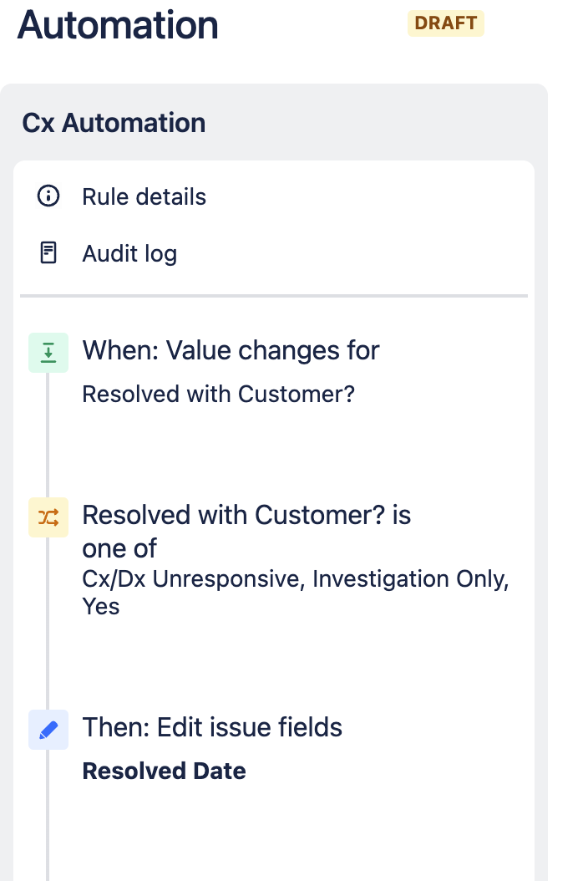Click the blue pencil edit-action icon
588x881 pixels.
pos(48,729)
